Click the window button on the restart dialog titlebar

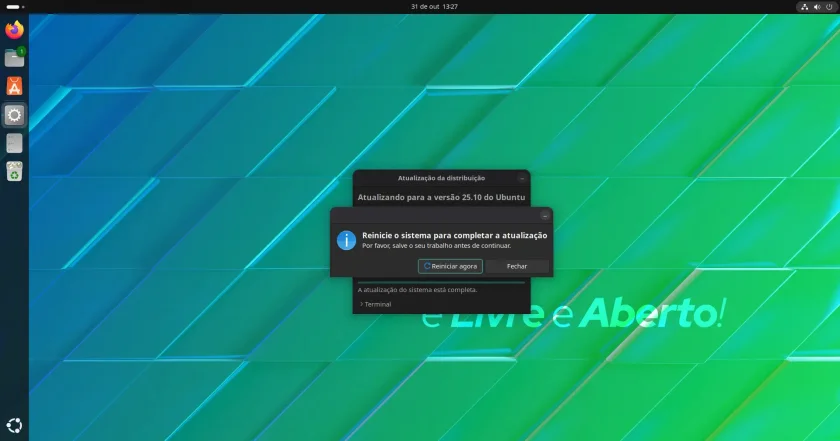tap(545, 215)
